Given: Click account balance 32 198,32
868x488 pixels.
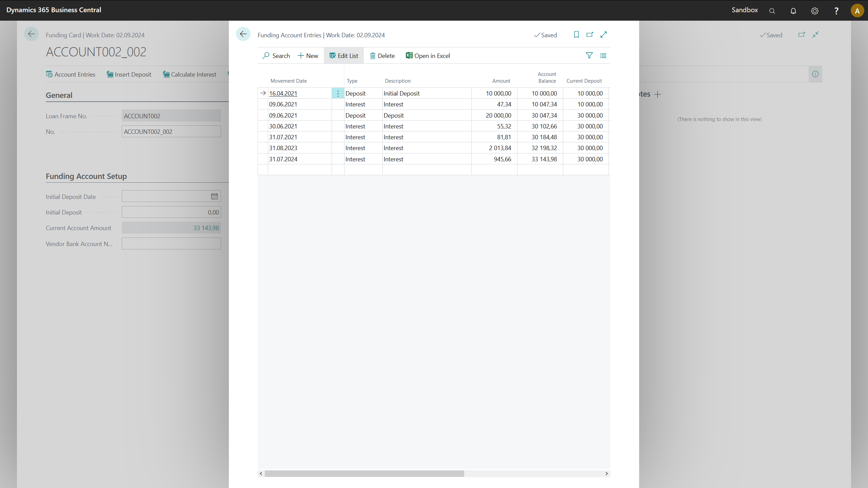Looking at the screenshot, I should [x=540, y=148].
